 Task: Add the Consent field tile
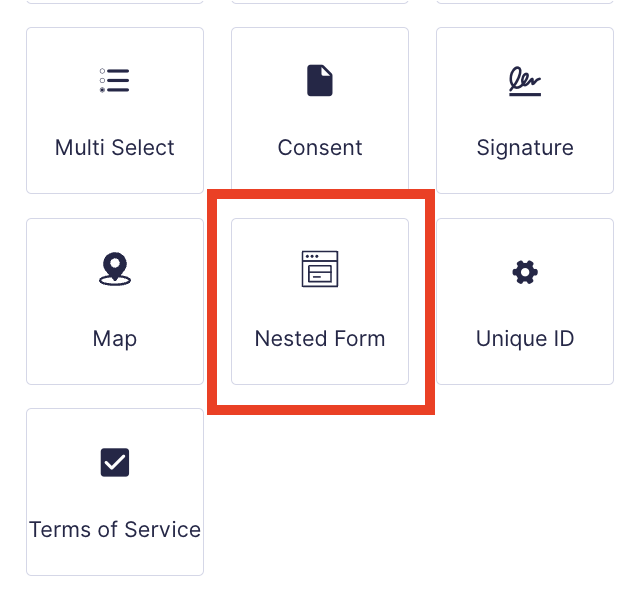click(320, 109)
